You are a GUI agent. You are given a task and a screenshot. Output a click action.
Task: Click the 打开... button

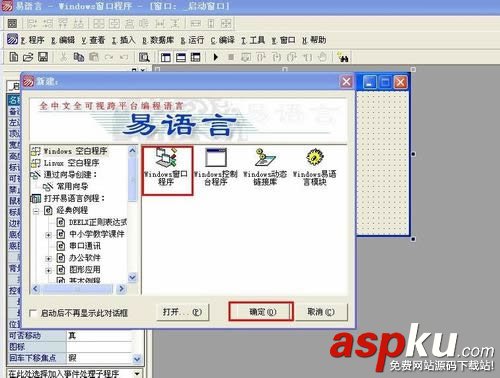183,312
